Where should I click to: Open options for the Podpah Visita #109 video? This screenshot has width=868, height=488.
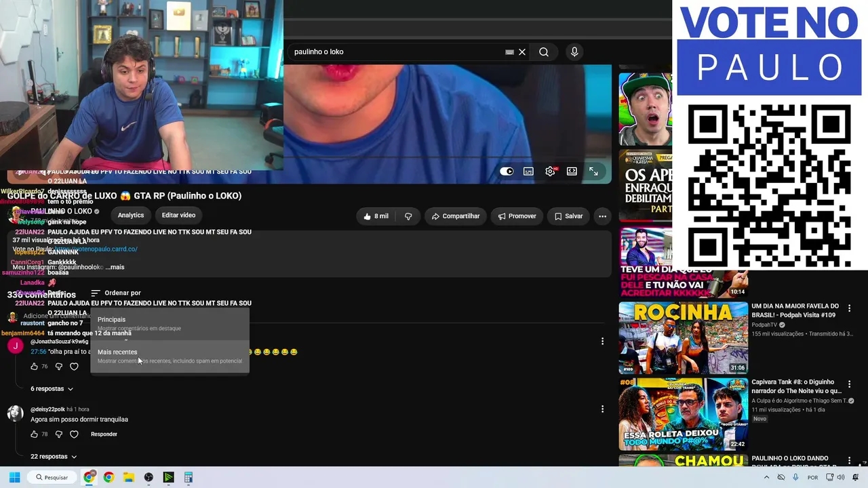(849, 308)
